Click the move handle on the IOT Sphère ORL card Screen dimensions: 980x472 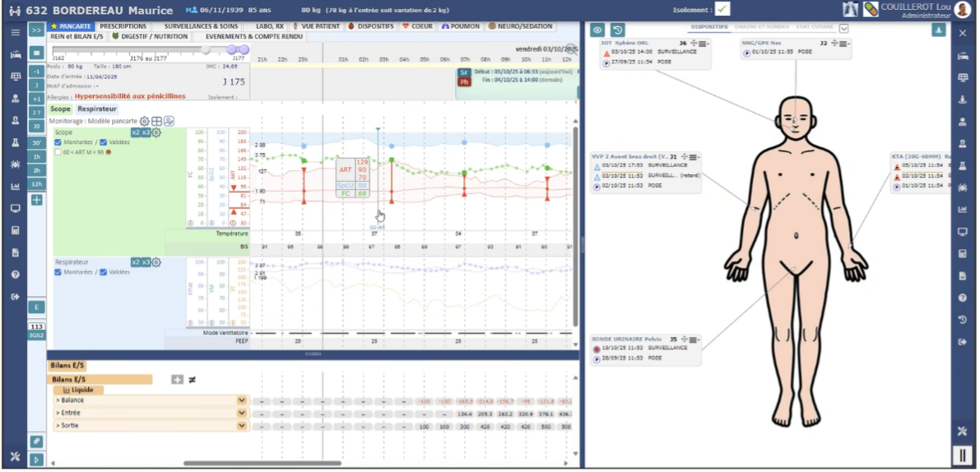695,43
